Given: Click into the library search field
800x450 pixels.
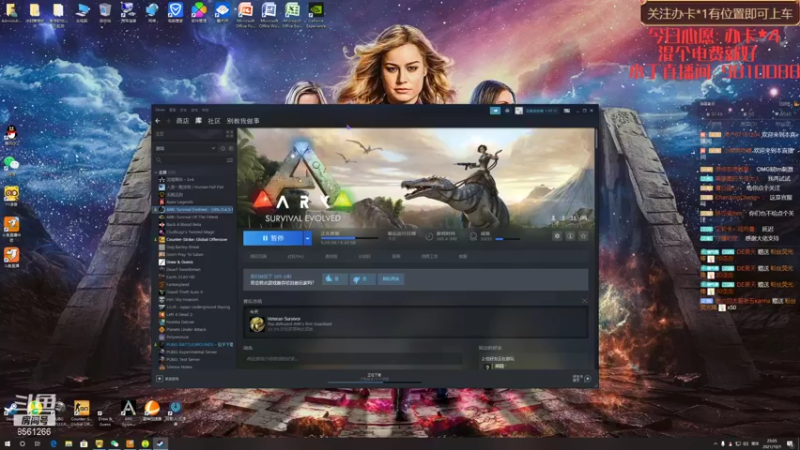Looking at the screenshot, I should tap(190, 160).
